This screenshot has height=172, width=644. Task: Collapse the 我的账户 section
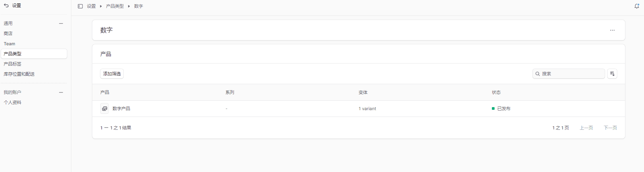61,92
